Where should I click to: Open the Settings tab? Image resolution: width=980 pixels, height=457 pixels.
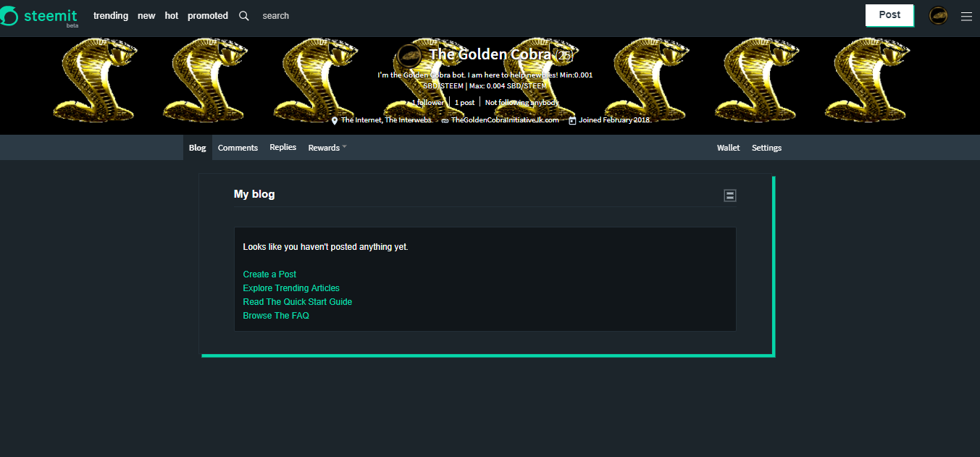pyautogui.click(x=766, y=148)
